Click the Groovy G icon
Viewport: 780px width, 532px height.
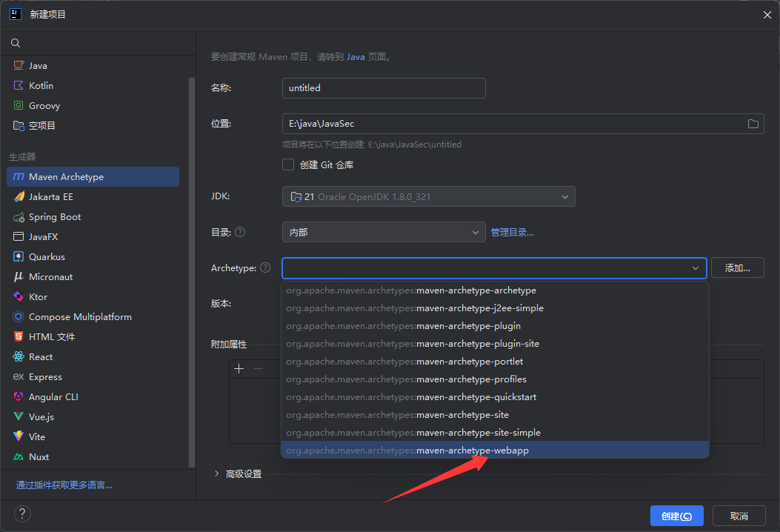click(x=19, y=105)
